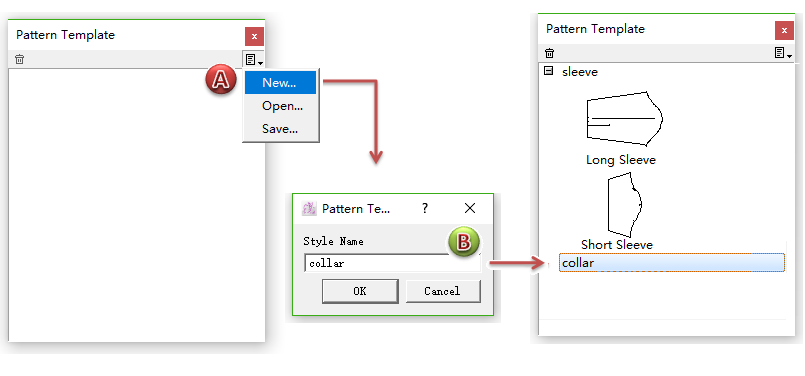The height and width of the screenshot is (376, 805).
Task: Click the dialog's app icon in title bar
Action: pos(309,209)
